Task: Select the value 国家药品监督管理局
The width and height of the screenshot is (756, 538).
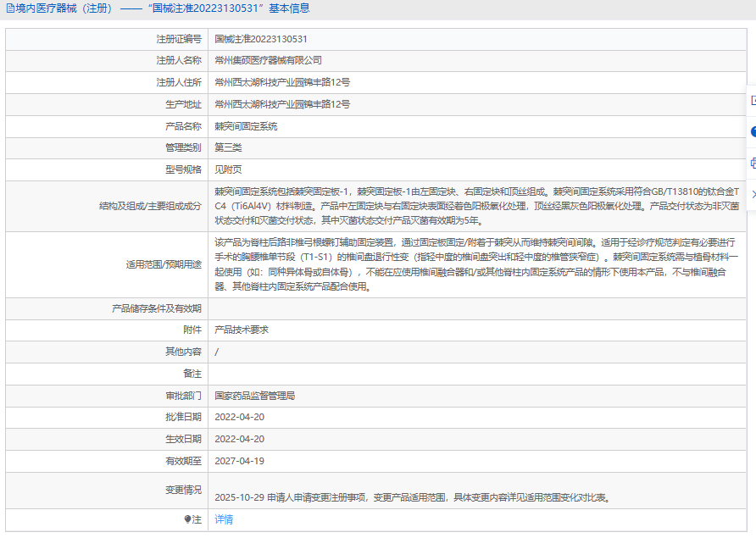Action: click(x=254, y=396)
